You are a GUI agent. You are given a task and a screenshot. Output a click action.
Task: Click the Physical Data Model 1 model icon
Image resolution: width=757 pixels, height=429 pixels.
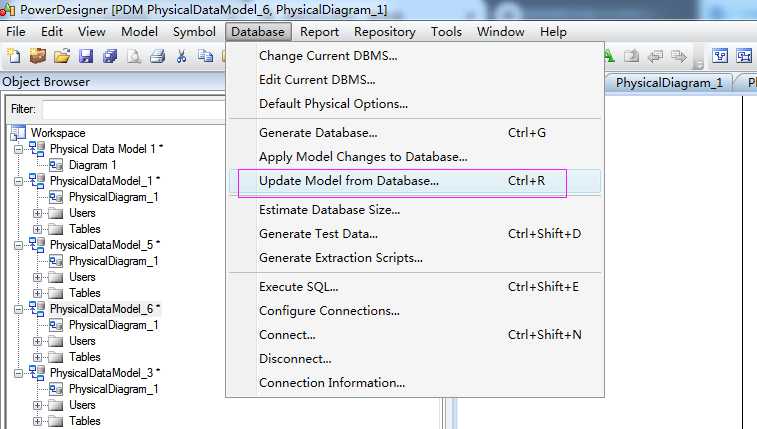click(37, 149)
